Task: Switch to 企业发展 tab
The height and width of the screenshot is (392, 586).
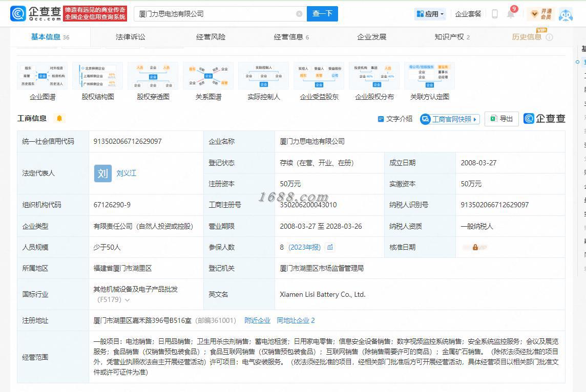Action: [x=371, y=37]
